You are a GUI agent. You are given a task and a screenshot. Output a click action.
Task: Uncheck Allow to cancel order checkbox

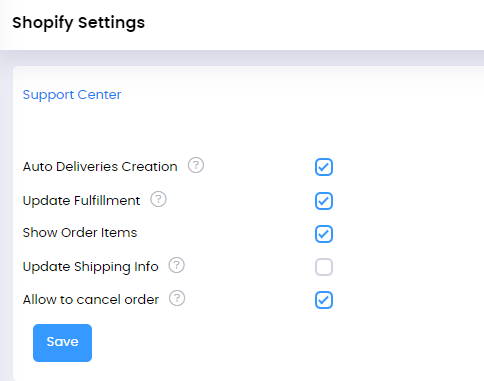[324, 300]
